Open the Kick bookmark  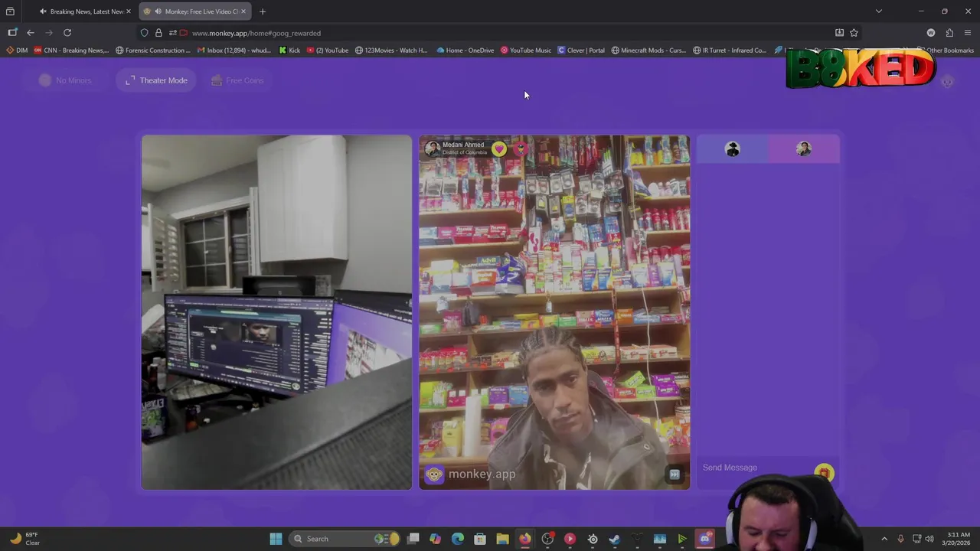(x=289, y=51)
